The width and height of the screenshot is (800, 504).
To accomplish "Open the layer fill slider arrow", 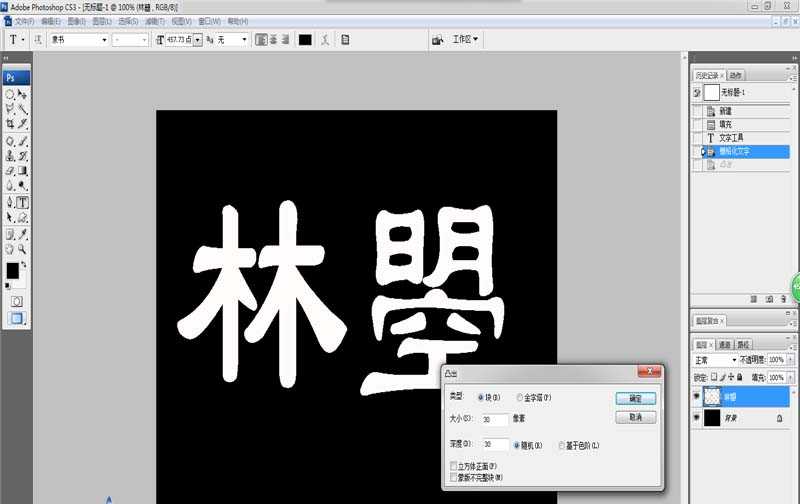I will pyautogui.click(x=790, y=377).
